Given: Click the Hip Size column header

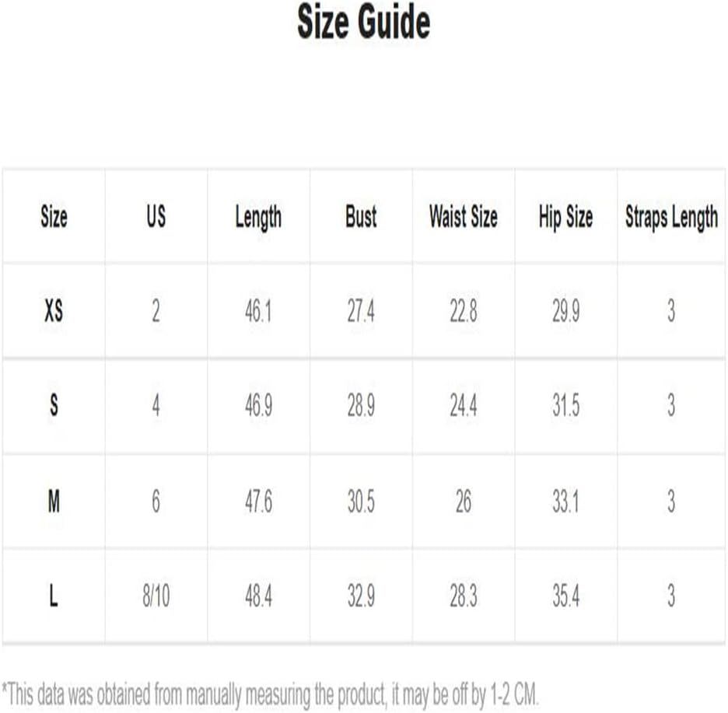Looking at the screenshot, I should pyautogui.click(x=565, y=217).
